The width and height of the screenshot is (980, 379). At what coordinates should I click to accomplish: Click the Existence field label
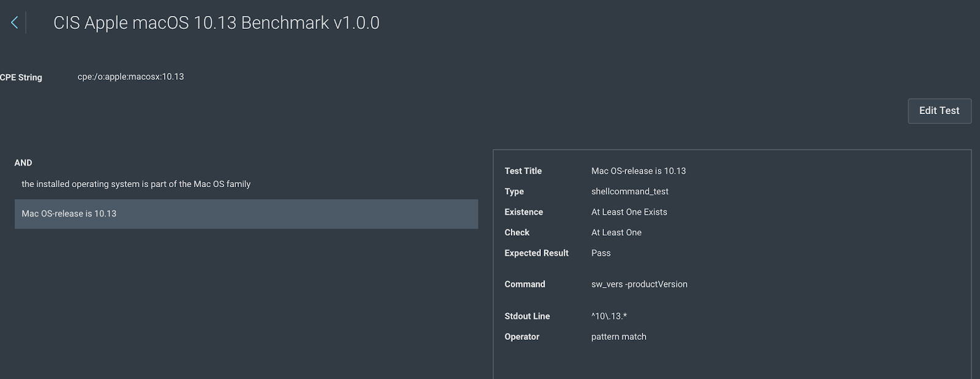click(524, 212)
